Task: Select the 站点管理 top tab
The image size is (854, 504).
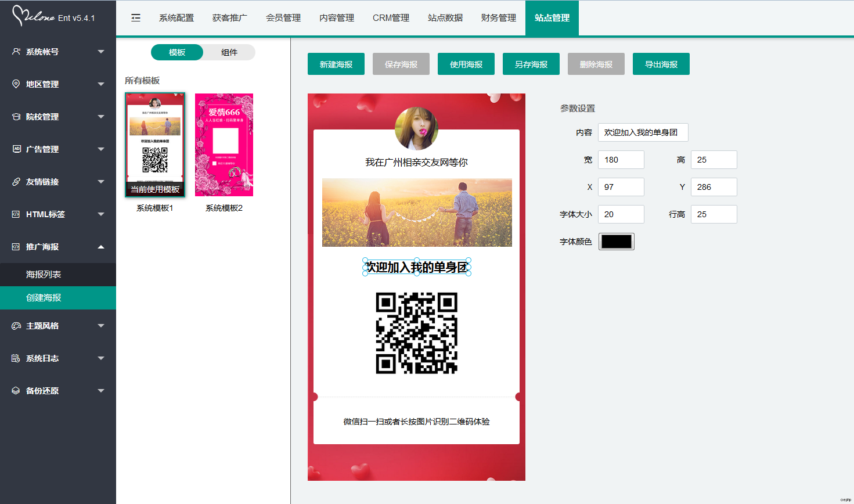Action: (x=552, y=18)
